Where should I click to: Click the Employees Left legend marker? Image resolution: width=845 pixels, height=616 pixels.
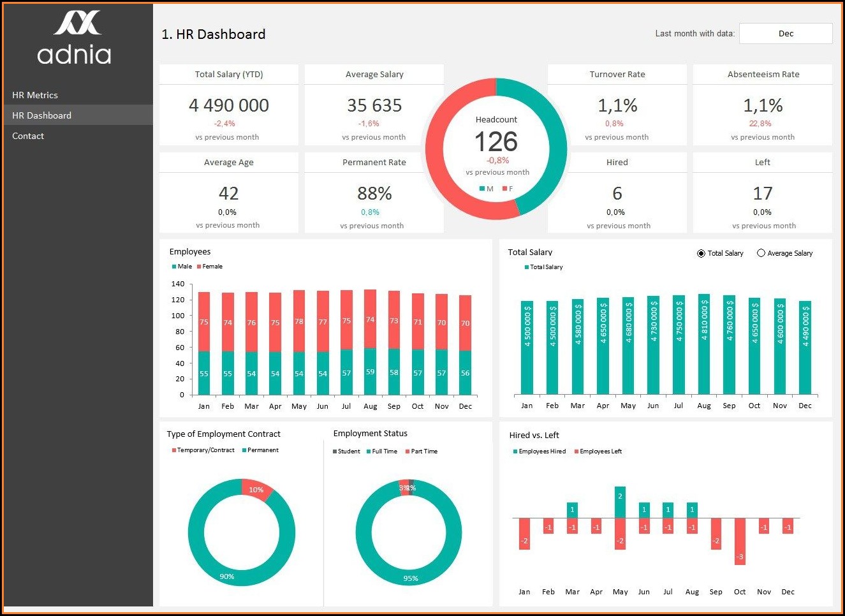coord(577,451)
